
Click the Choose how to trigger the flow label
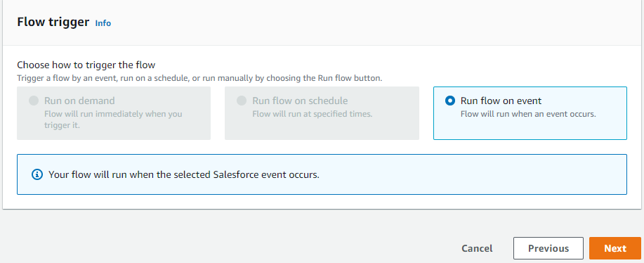[x=86, y=65]
